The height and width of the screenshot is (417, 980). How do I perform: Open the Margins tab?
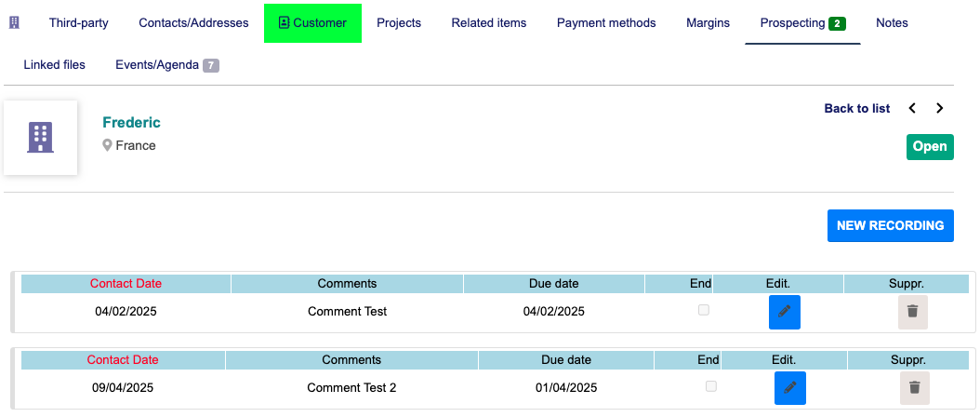tap(708, 22)
